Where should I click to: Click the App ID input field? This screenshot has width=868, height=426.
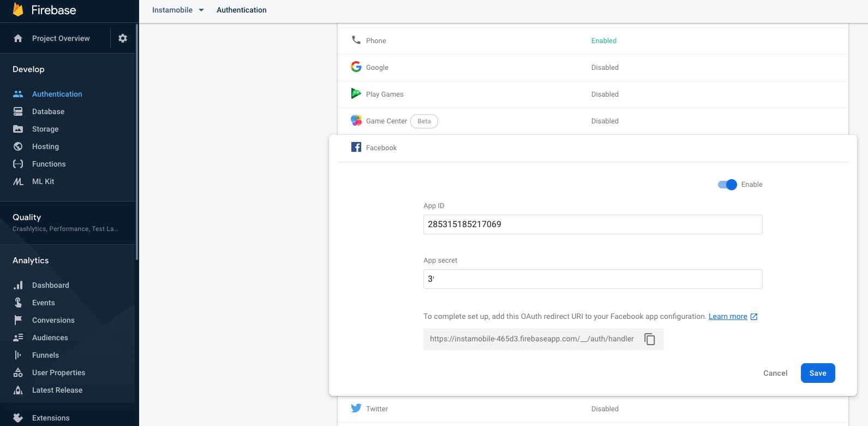[592, 224]
